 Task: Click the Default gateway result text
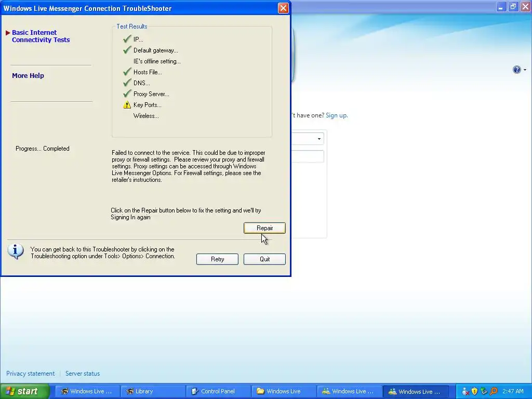click(x=155, y=50)
